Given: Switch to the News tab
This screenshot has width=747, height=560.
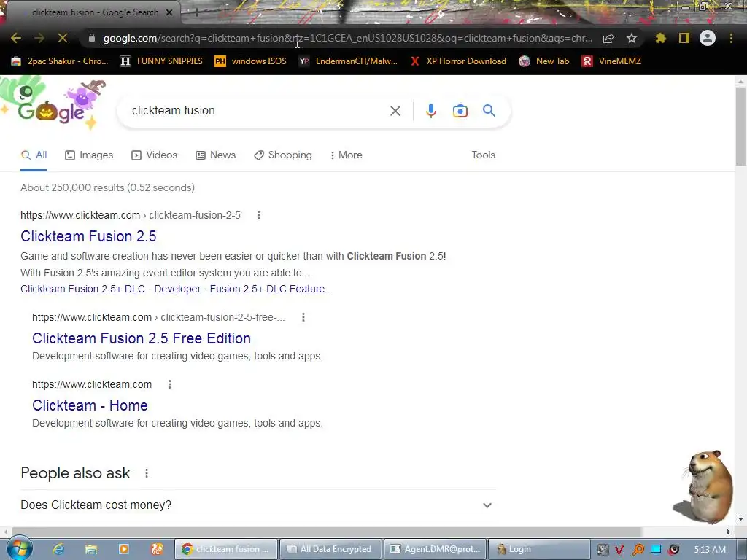Looking at the screenshot, I should point(216,155).
